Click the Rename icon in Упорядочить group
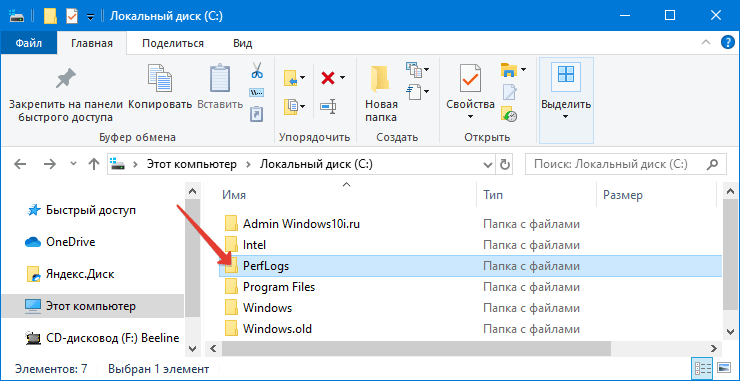The width and height of the screenshot is (740, 381). (x=328, y=106)
